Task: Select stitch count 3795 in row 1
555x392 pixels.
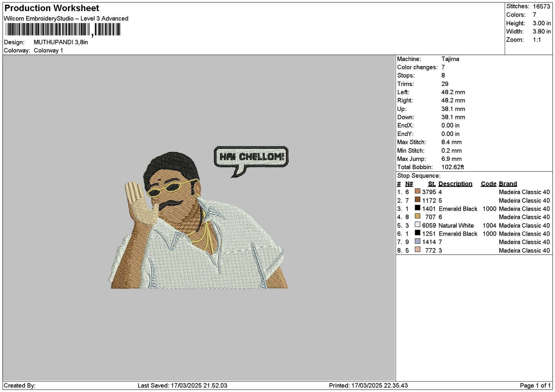Action: [429, 192]
